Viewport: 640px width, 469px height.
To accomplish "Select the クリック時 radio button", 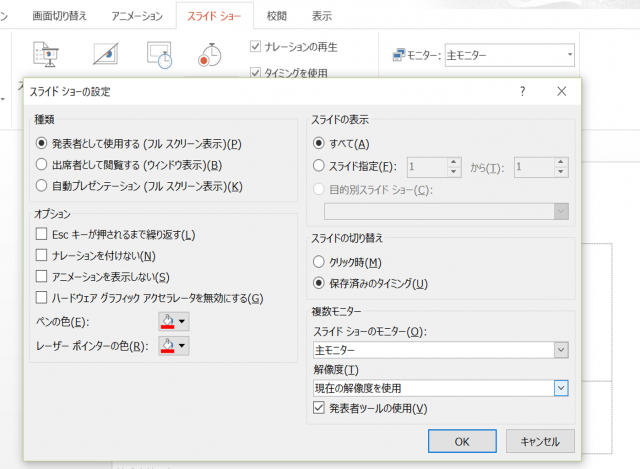I will (x=319, y=262).
